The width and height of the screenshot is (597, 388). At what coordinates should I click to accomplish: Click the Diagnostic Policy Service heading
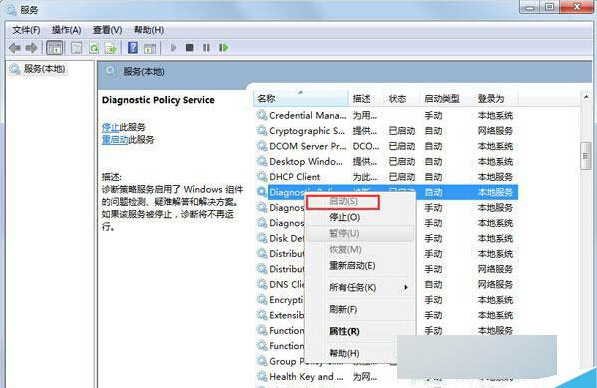(x=158, y=100)
